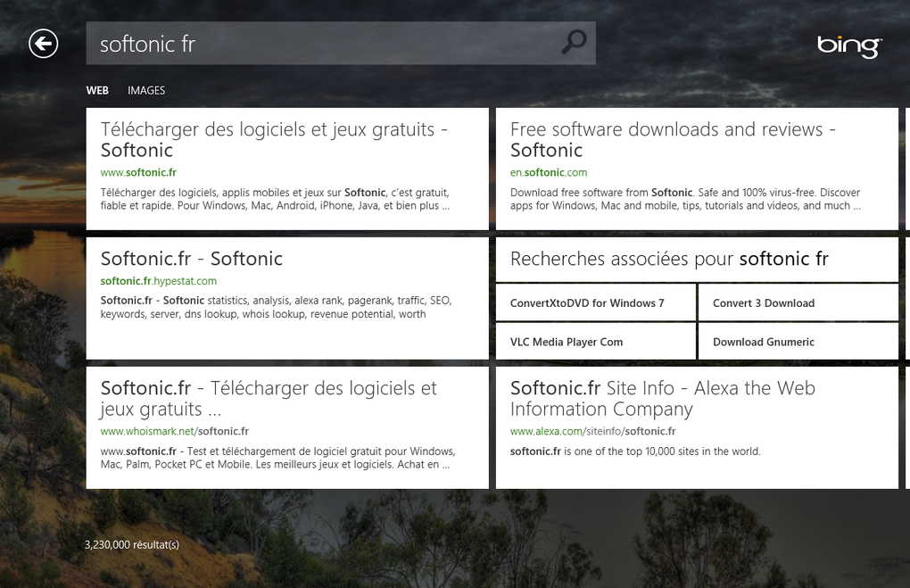Select the WEB tab
This screenshot has height=588, width=910.
pyautogui.click(x=97, y=90)
